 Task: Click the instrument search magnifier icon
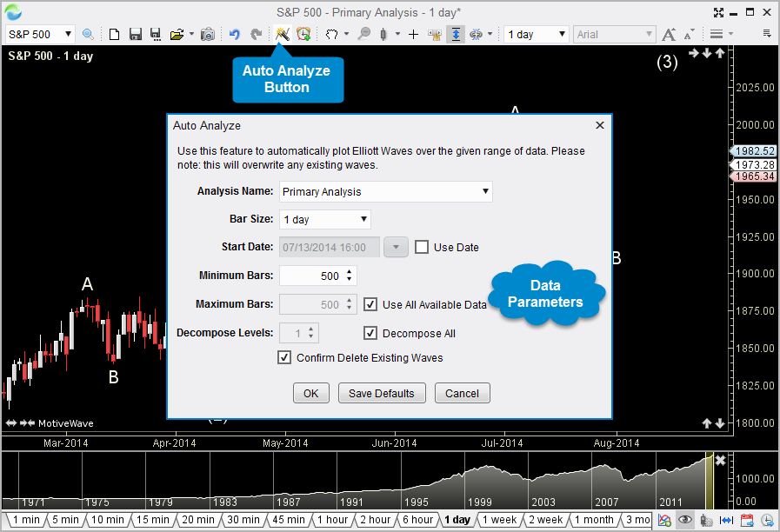click(x=88, y=34)
